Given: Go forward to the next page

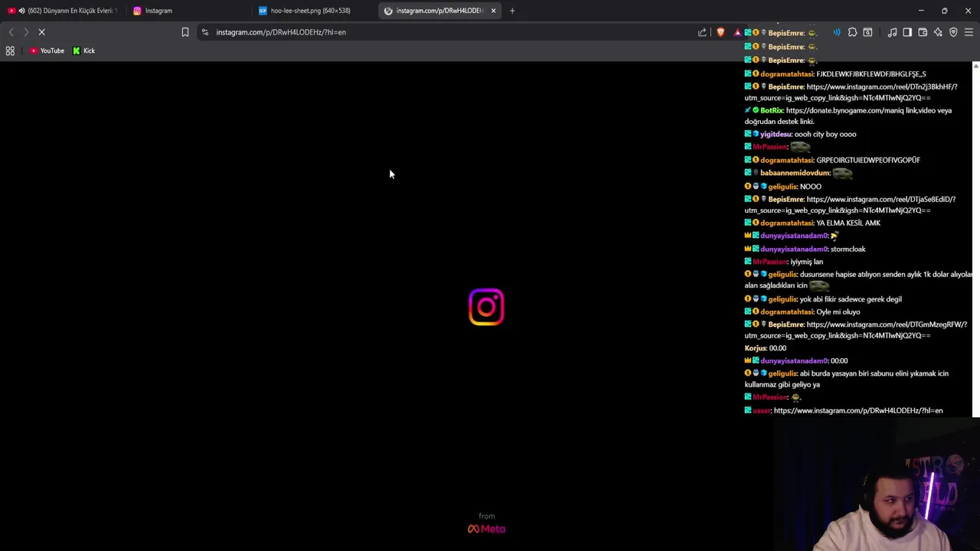Looking at the screenshot, I should pos(26,32).
